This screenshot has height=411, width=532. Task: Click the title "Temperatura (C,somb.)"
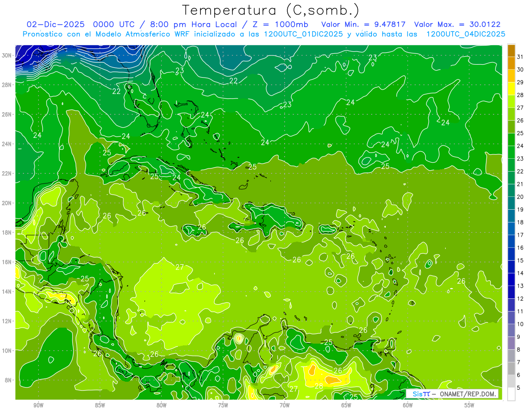click(x=271, y=10)
